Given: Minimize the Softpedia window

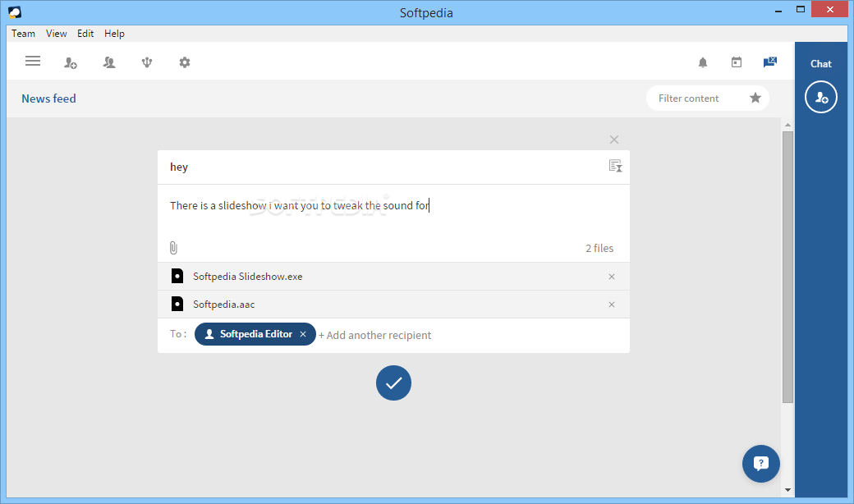Looking at the screenshot, I should click(778, 10).
